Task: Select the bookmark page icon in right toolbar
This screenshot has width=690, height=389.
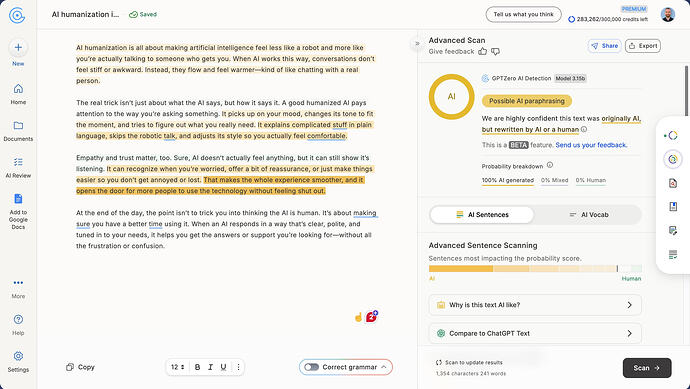Action: (673, 206)
